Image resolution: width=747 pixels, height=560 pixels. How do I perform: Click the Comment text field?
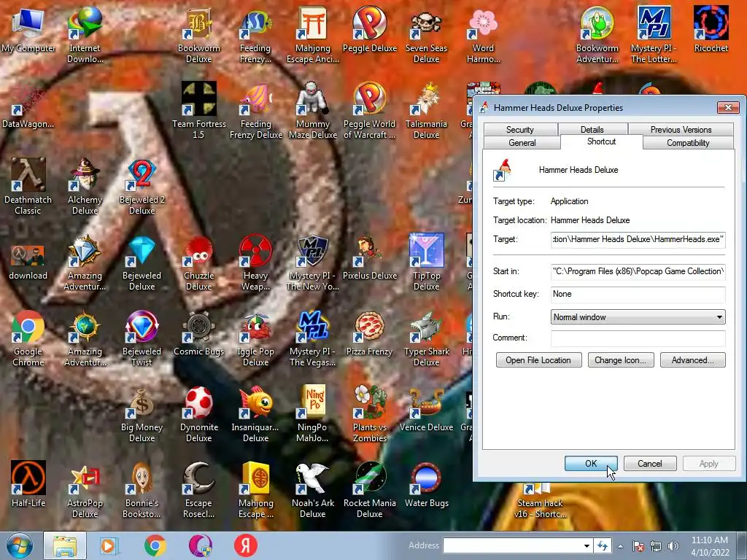click(638, 338)
